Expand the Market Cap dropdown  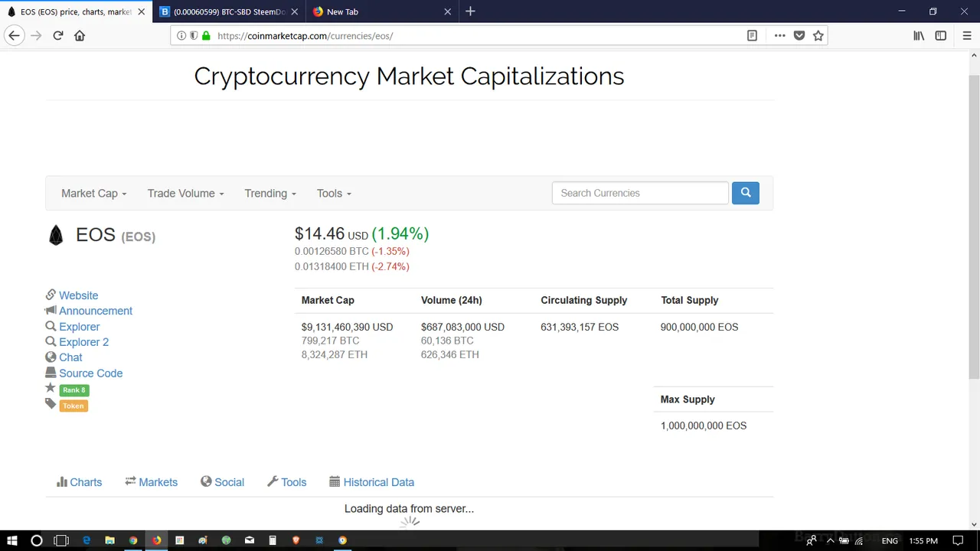94,194
